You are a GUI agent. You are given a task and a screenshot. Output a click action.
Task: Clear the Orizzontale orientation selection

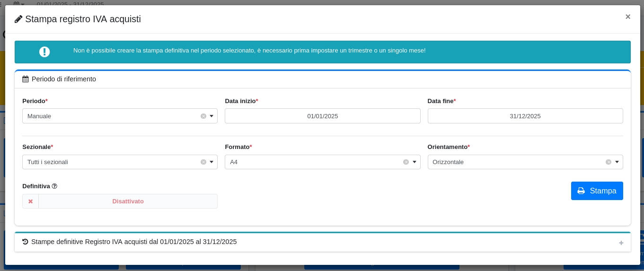[609, 162]
